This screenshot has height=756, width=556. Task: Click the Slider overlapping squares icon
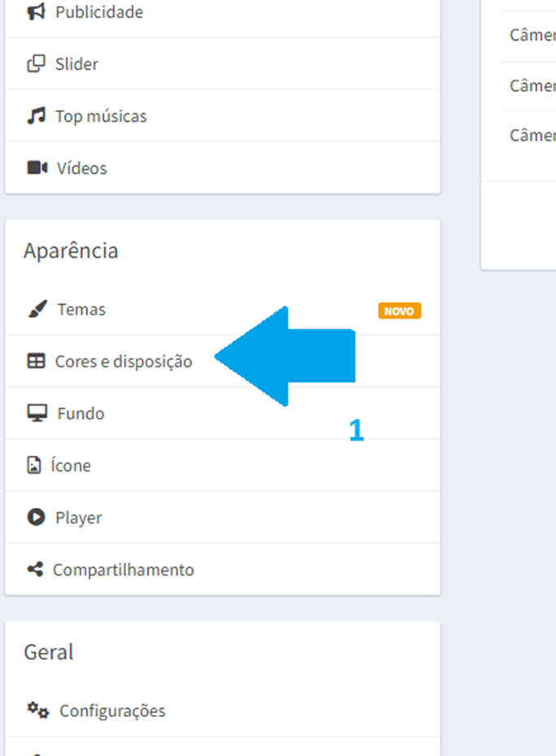36,63
